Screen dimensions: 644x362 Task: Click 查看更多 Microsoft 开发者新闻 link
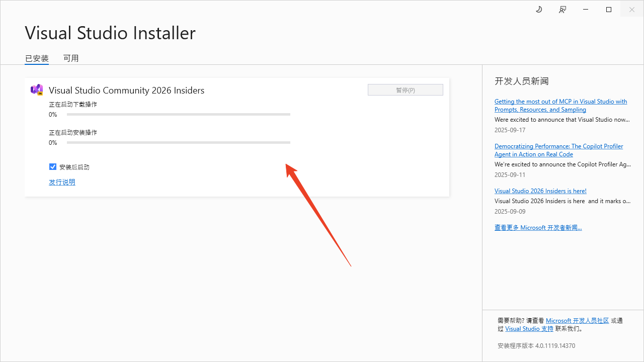click(x=538, y=228)
